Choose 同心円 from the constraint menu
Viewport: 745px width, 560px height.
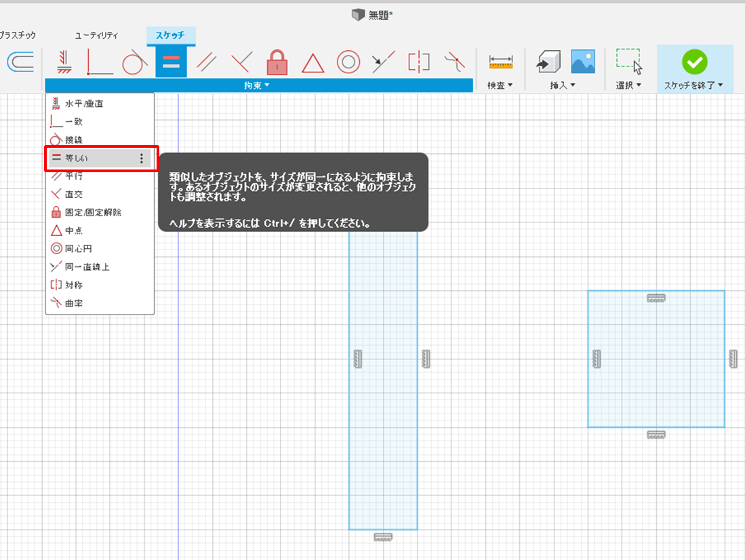78,249
